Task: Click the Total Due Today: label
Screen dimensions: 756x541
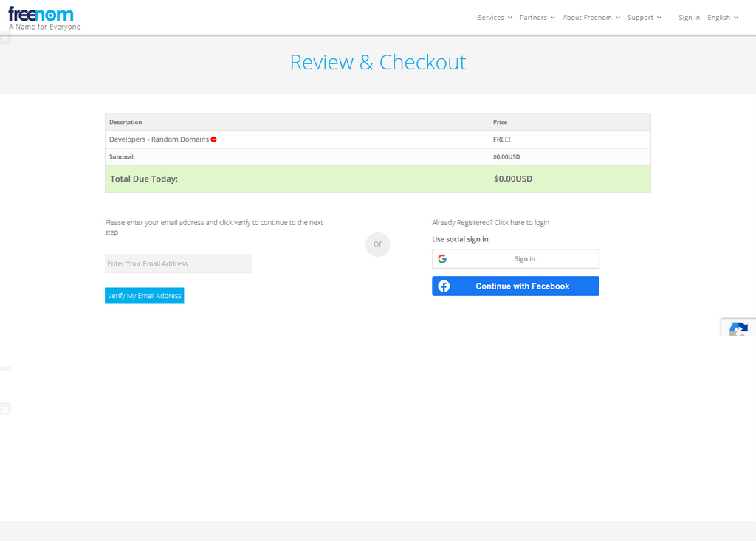Action: pyautogui.click(x=144, y=179)
